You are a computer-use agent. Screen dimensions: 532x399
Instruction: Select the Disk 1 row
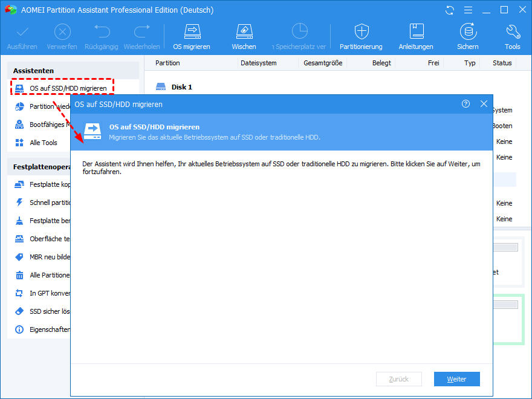pos(174,87)
